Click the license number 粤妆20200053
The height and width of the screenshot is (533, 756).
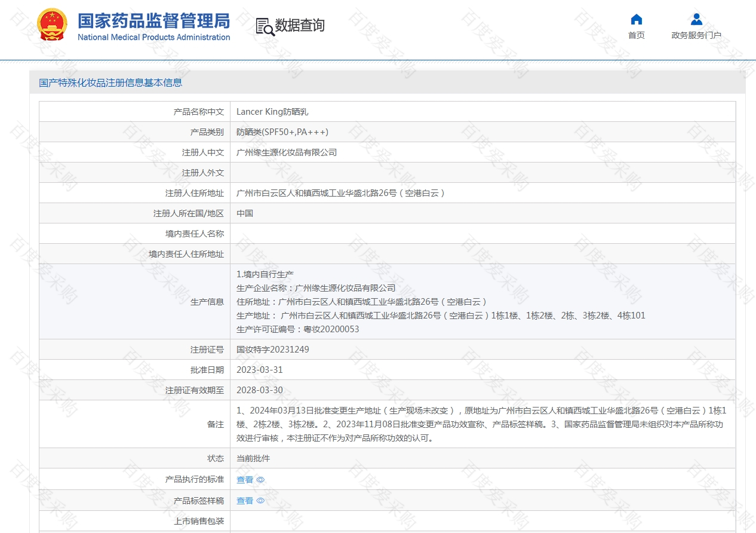331,329
